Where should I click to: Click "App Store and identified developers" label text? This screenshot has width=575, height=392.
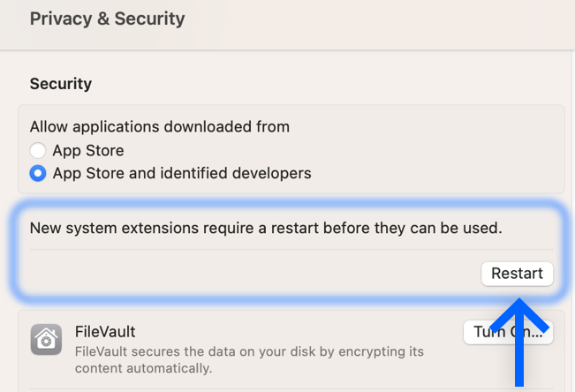[x=182, y=173]
